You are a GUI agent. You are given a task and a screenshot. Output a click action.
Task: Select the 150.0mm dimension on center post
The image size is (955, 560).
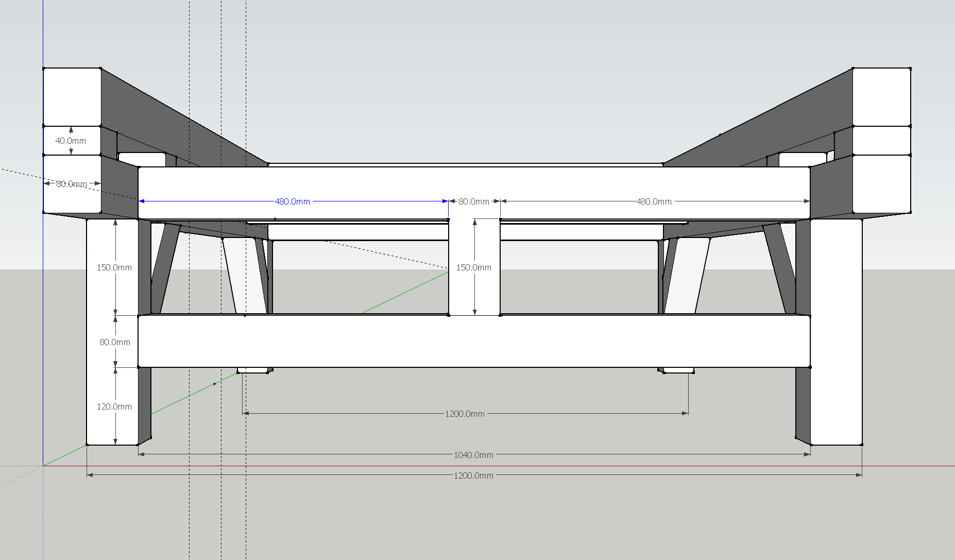click(x=473, y=267)
